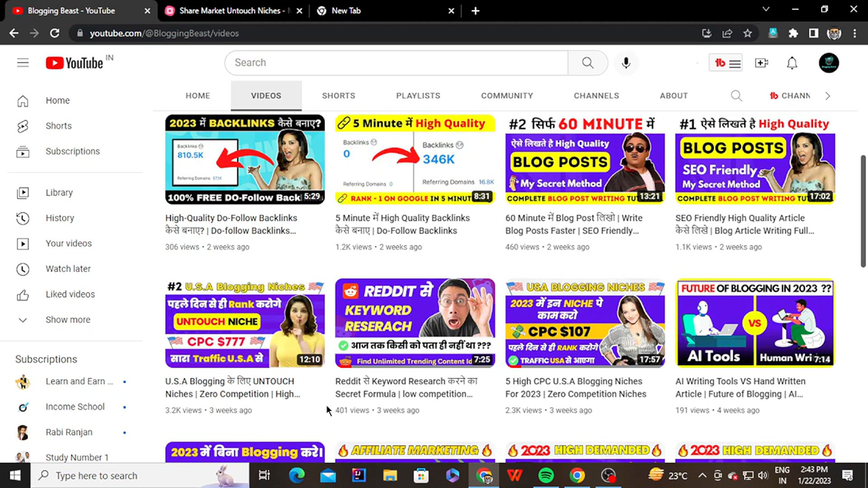Switch to the HOME channel tab
868x488 pixels.
(198, 96)
